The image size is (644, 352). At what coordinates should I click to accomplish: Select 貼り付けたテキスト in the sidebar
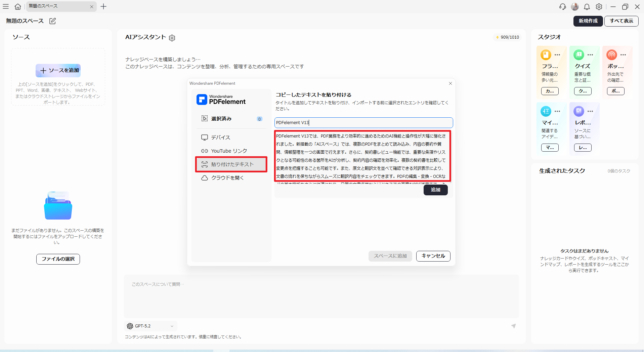[x=231, y=164]
